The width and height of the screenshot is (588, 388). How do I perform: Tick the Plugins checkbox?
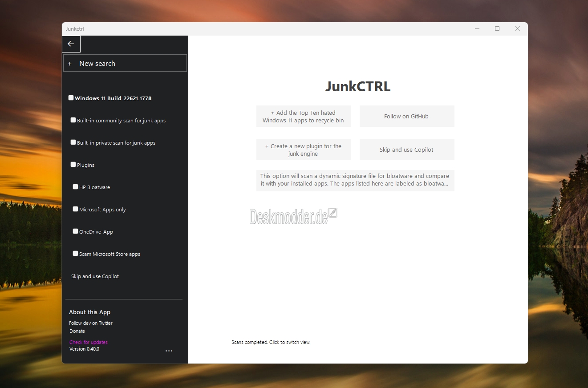click(x=73, y=165)
